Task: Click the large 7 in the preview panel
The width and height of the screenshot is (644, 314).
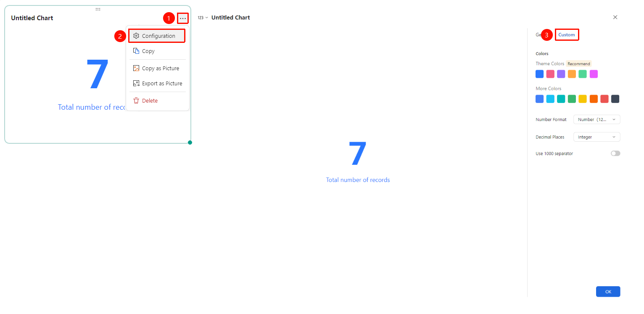Action: tap(358, 153)
